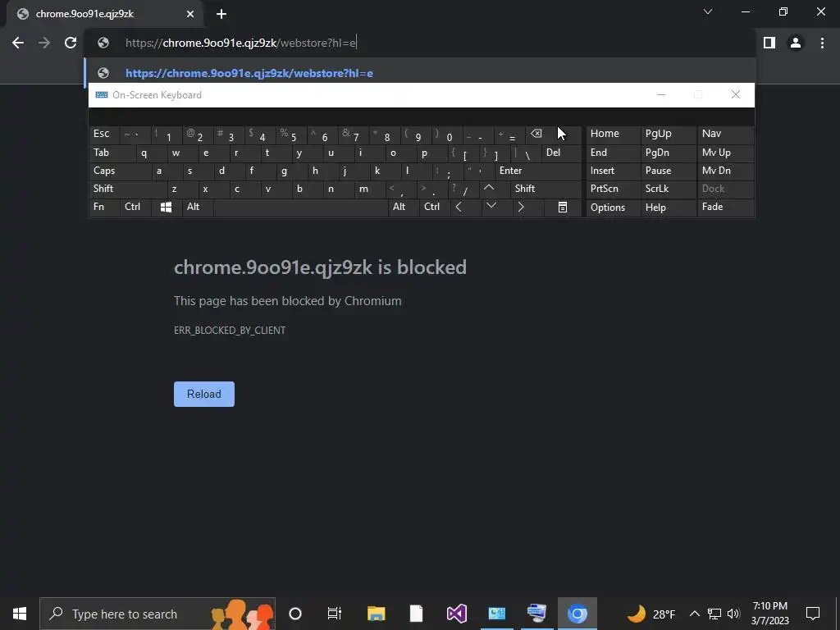
Task: Toggle ScrLk key on keyboard
Action: (x=669, y=189)
